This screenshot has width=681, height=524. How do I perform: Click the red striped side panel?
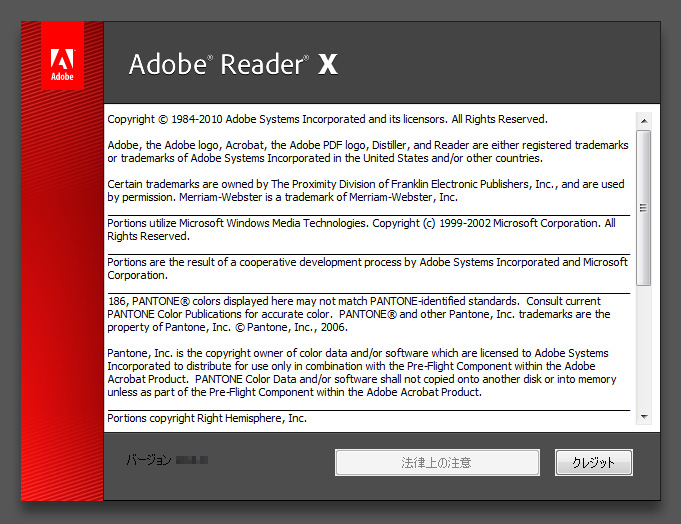coord(62,300)
